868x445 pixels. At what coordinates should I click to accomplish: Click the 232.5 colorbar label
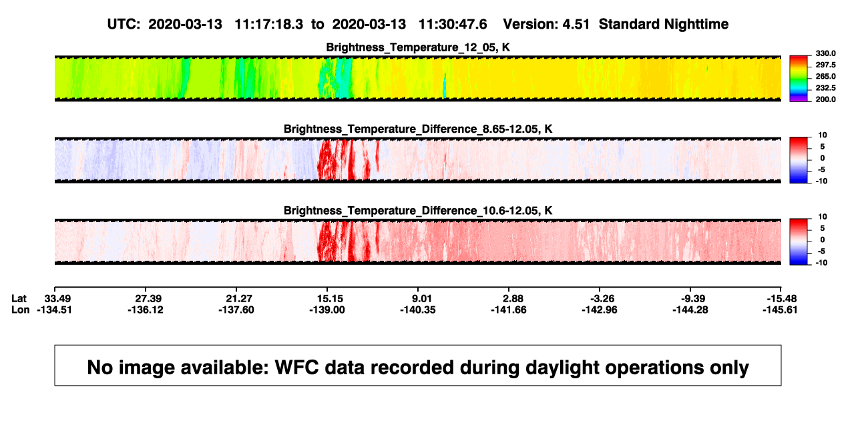[825, 88]
